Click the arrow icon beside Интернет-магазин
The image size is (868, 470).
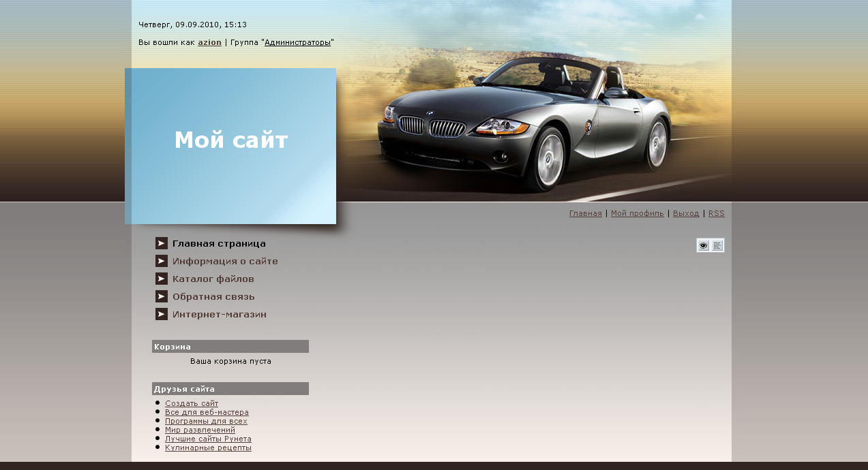coord(162,314)
